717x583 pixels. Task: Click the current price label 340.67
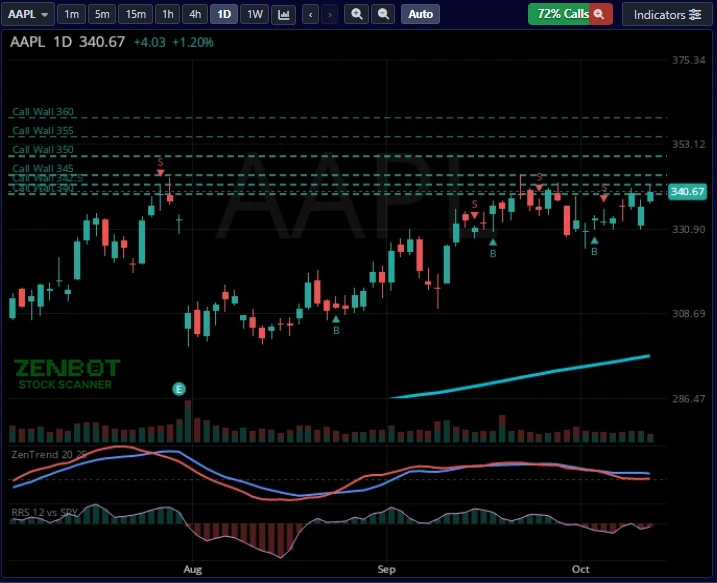[688, 191]
